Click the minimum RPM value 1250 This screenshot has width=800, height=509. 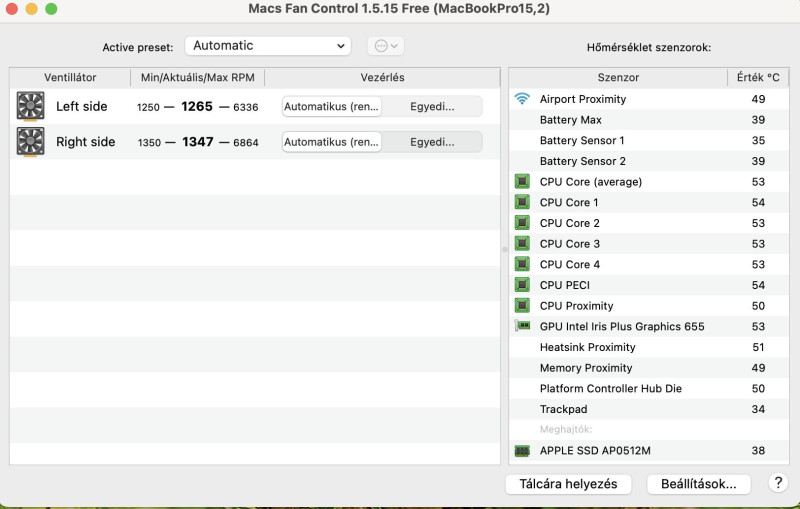click(x=148, y=107)
